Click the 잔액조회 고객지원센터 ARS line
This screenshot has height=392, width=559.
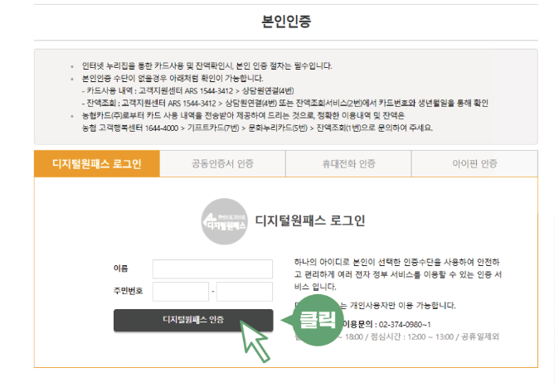pyautogui.click(x=284, y=103)
